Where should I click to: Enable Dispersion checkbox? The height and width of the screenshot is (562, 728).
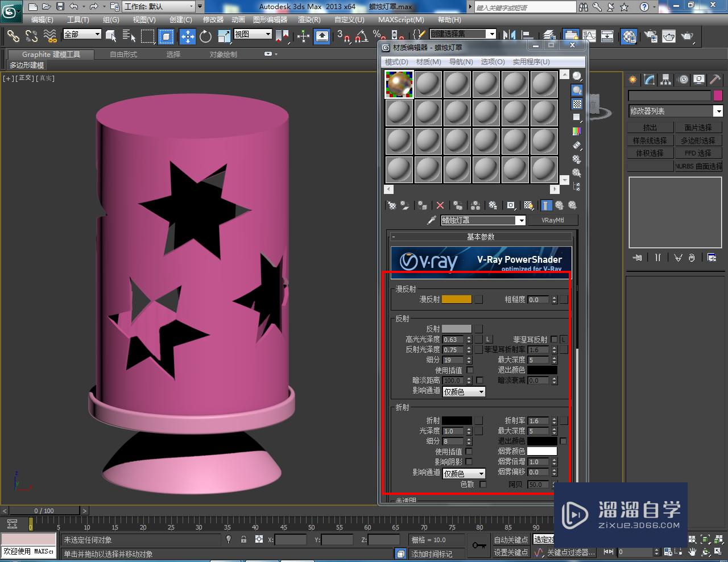coord(483,485)
